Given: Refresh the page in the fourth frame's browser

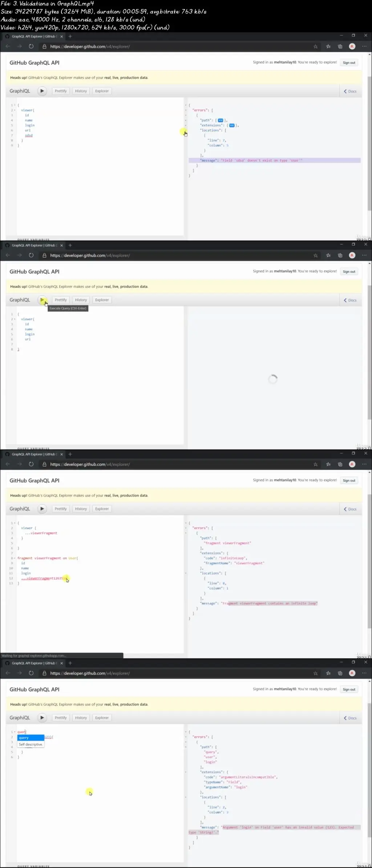Looking at the screenshot, I should point(31,673).
